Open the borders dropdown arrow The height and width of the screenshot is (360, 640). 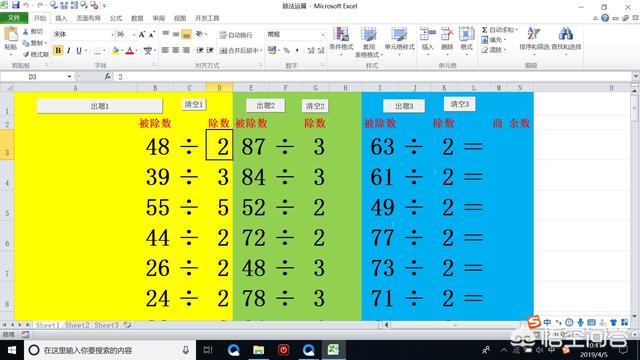tap(104, 51)
